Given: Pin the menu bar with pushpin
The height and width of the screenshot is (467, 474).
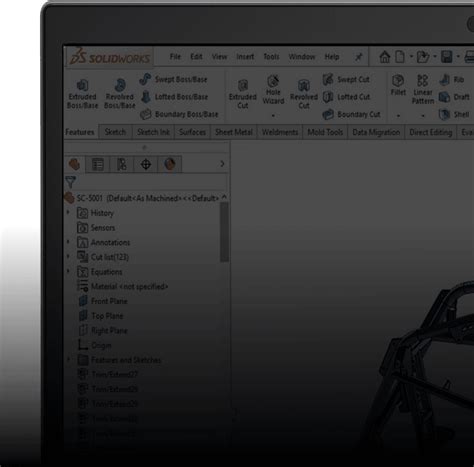Looking at the screenshot, I should [x=358, y=57].
